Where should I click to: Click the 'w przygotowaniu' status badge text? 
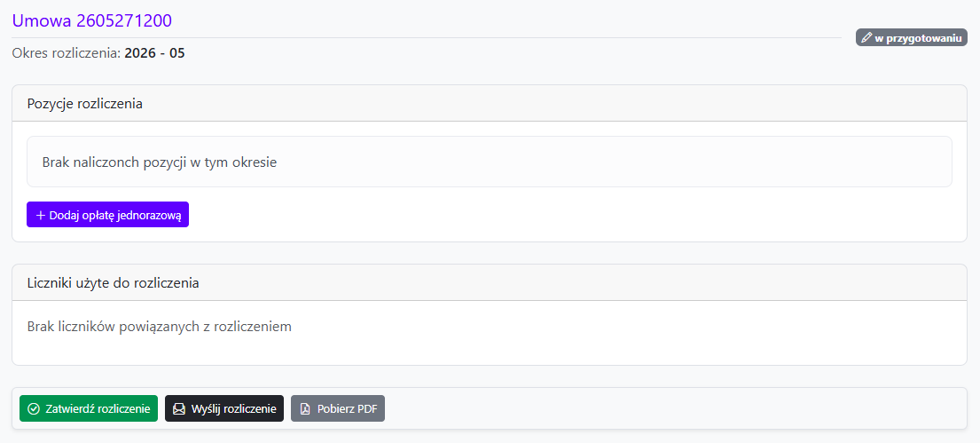pyautogui.click(x=917, y=37)
